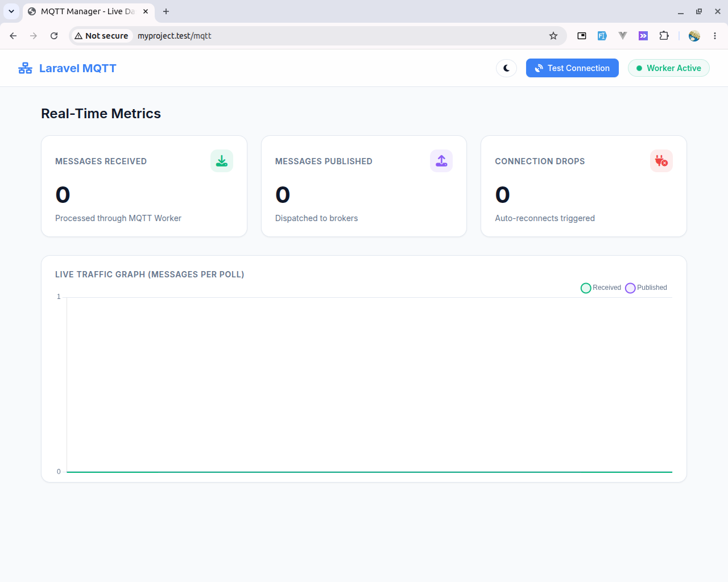
Task: Click the Live Traffic Graph title
Action: click(x=150, y=275)
